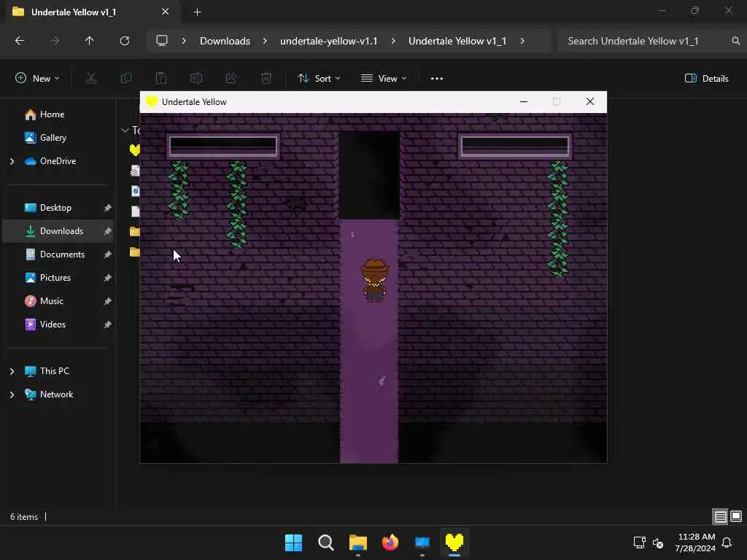This screenshot has height=560, width=747.
Task: Open Gallery in the navigation pane
Action: [53, 138]
